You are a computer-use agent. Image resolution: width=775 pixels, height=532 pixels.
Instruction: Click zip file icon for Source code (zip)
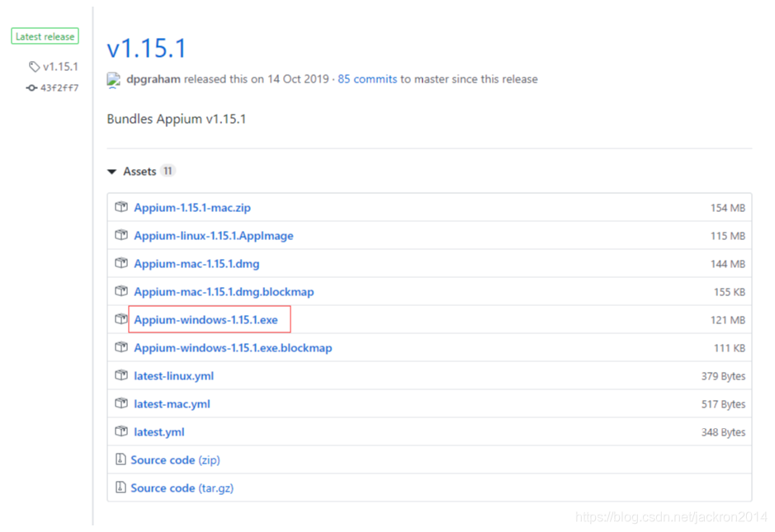[121, 459]
